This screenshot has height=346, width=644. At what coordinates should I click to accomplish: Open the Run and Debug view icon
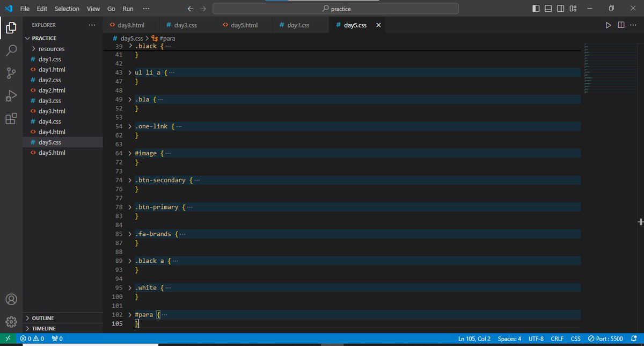[11, 96]
